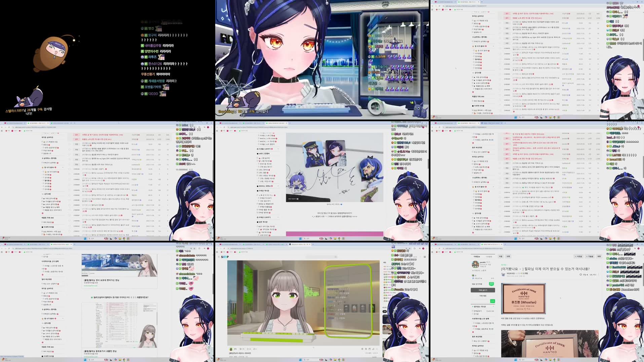Image resolution: width=644 pixels, height=362 pixels.
Task: Click the search magnifier in the SOOP top bar
Action: 336,257
